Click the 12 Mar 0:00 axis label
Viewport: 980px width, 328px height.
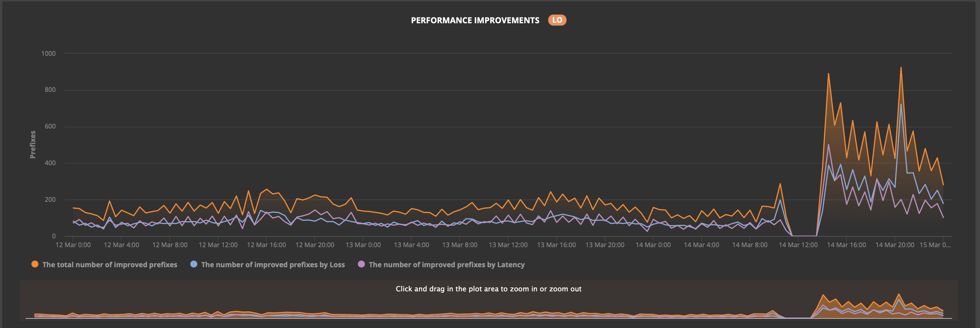[73, 245]
